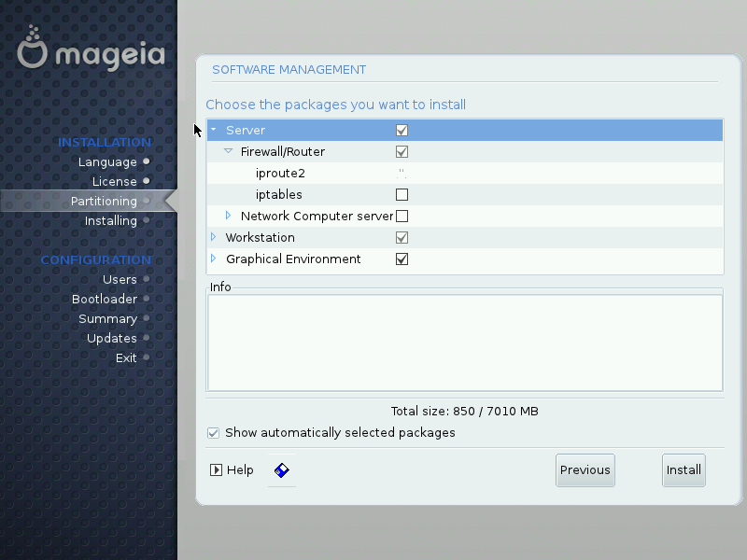Expand the Graphical Environment group
This screenshot has width=747, height=560.
[213, 259]
